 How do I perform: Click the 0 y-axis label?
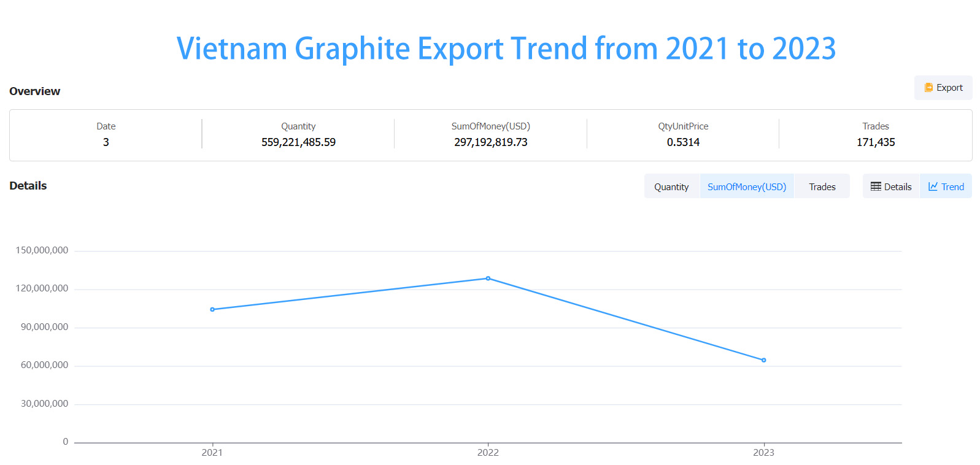[x=66, y=442]
